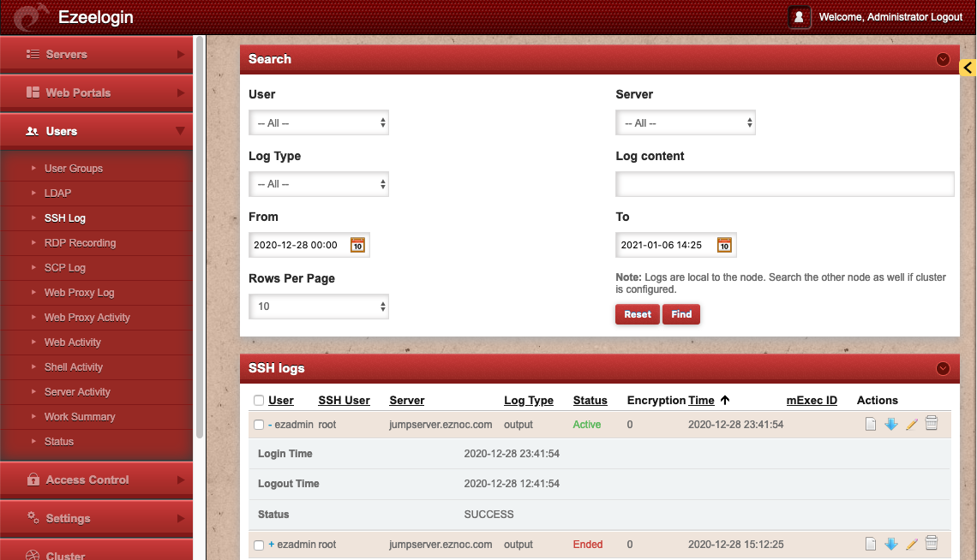The width and height of the screenshot is (977, 560).
Task: Click the Reset button
Action: tap(637, 314)
